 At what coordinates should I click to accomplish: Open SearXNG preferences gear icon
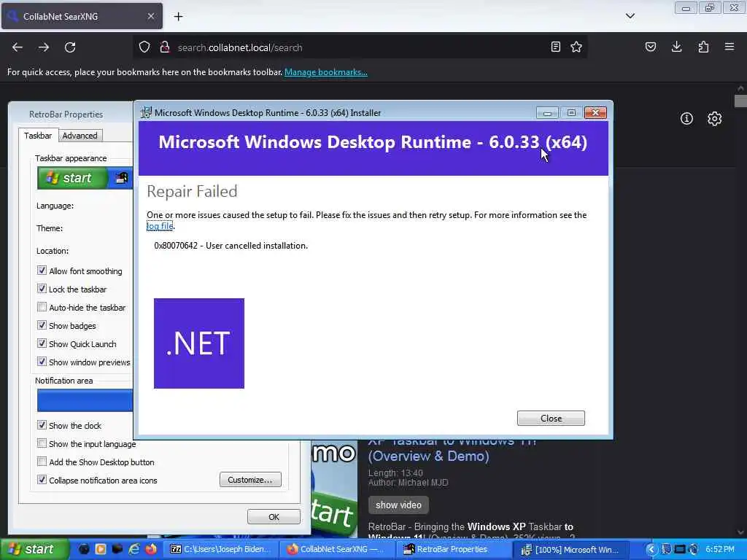click(x=715, y=119)
